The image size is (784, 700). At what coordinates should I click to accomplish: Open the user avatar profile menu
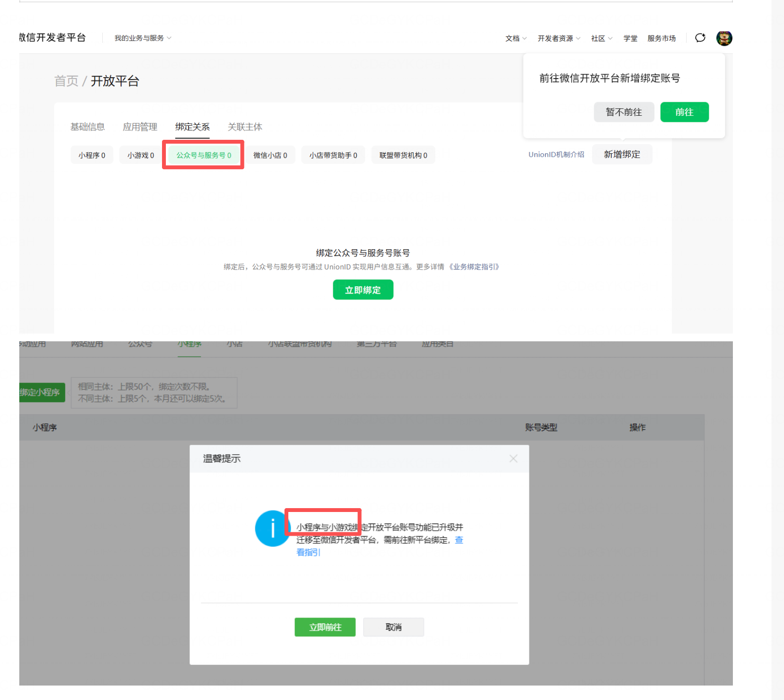[x=724, y=38]
